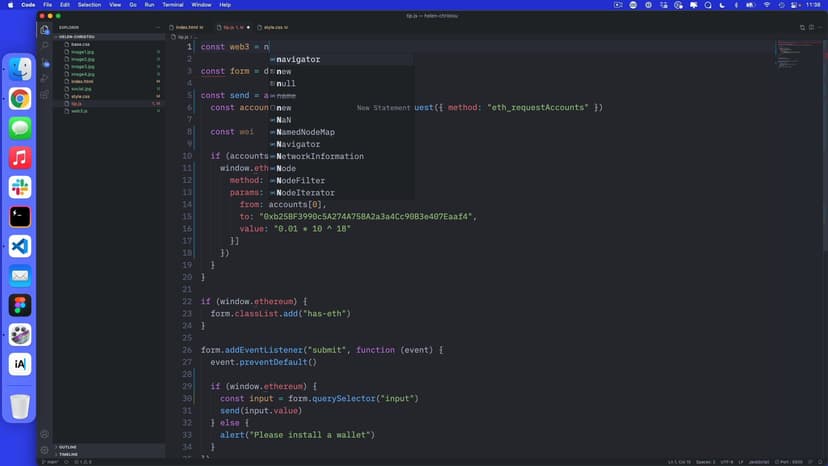
Task: Open Figma from the dock
Action: 20,305
